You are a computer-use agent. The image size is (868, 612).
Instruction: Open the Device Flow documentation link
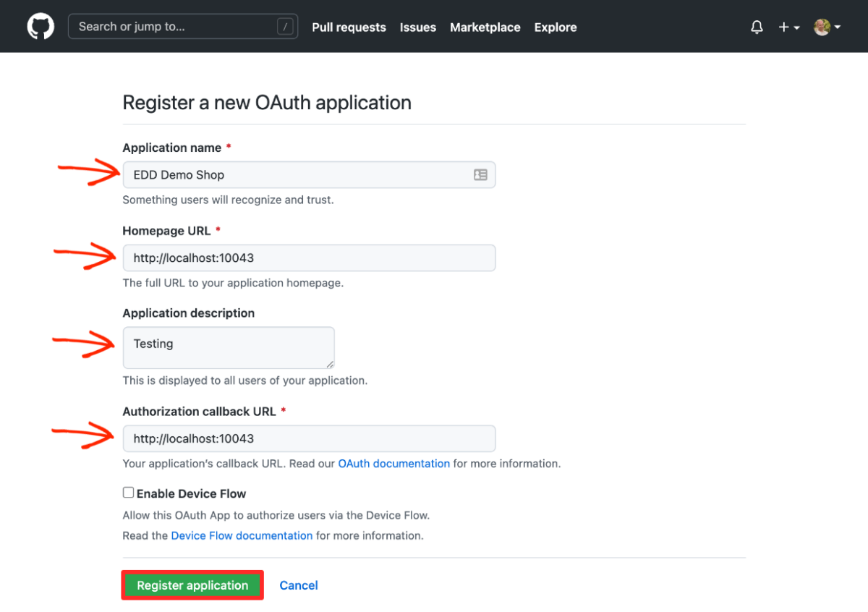(242, 535)
